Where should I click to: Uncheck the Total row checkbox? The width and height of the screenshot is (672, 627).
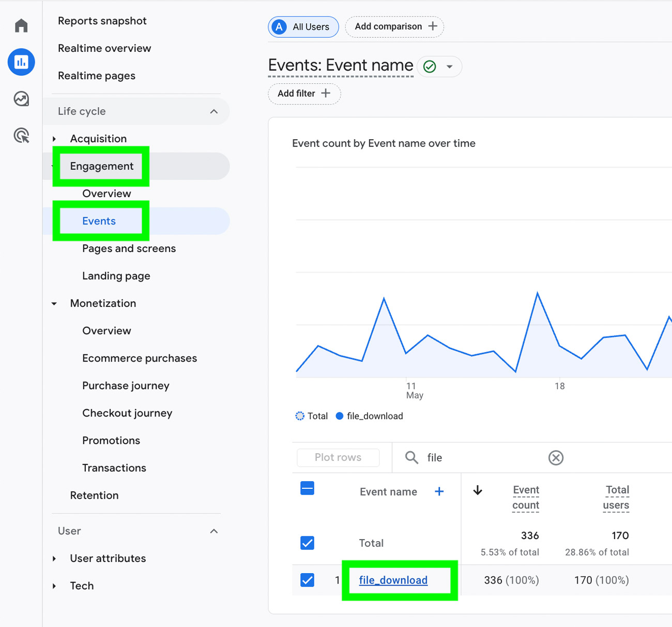307,543
